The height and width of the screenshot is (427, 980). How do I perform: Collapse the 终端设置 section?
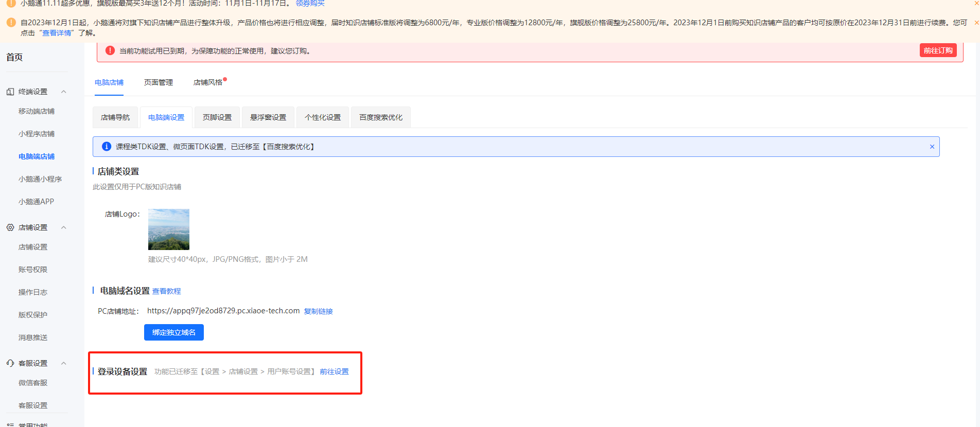coord(64,92)
